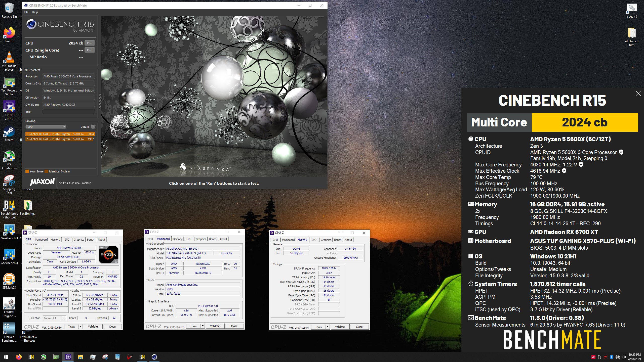
Task: Open TechPowerUp GPU-Z desktop icon
Action: coord(9,86)
